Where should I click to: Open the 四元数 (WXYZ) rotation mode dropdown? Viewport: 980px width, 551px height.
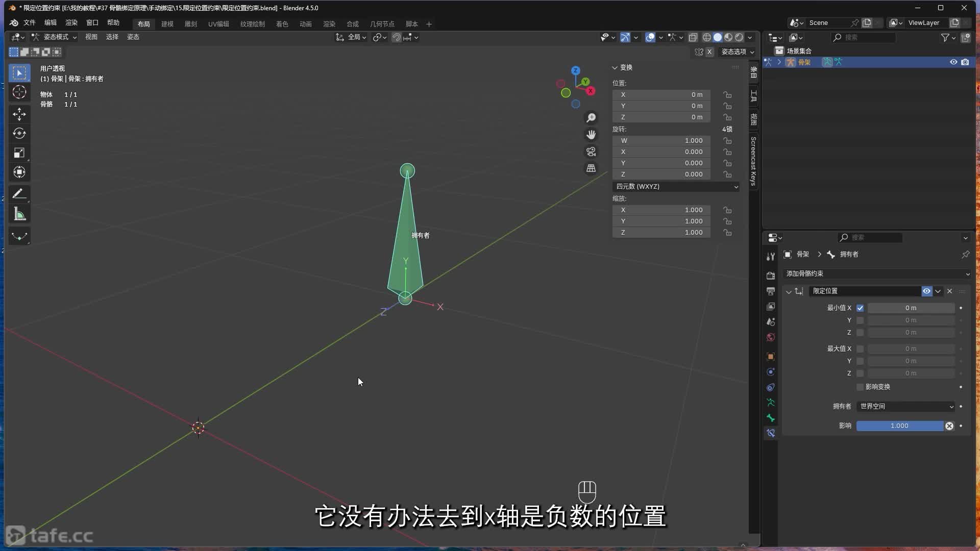[x=676, y=187]
